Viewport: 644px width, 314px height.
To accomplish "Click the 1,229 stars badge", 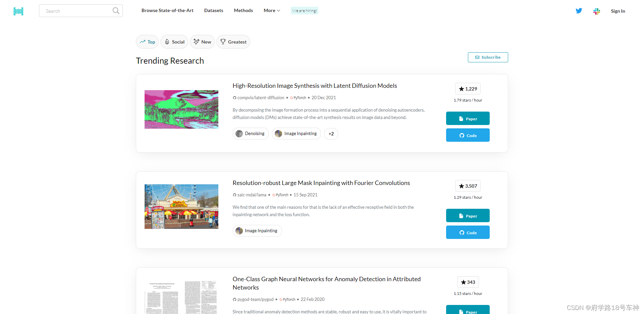I will point(468,89).
